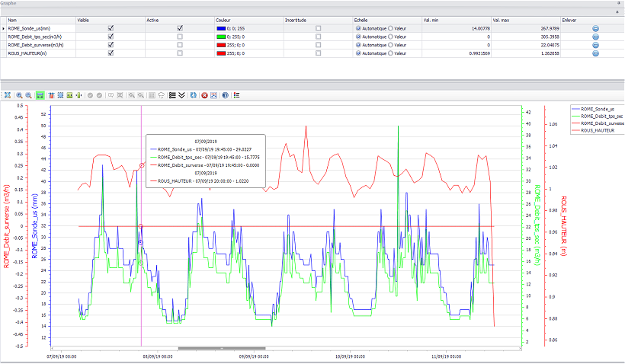Click the green color swatch of ROME_Debit_tps_sec
This screenshot has height=364, width=625.
(220, 36)
